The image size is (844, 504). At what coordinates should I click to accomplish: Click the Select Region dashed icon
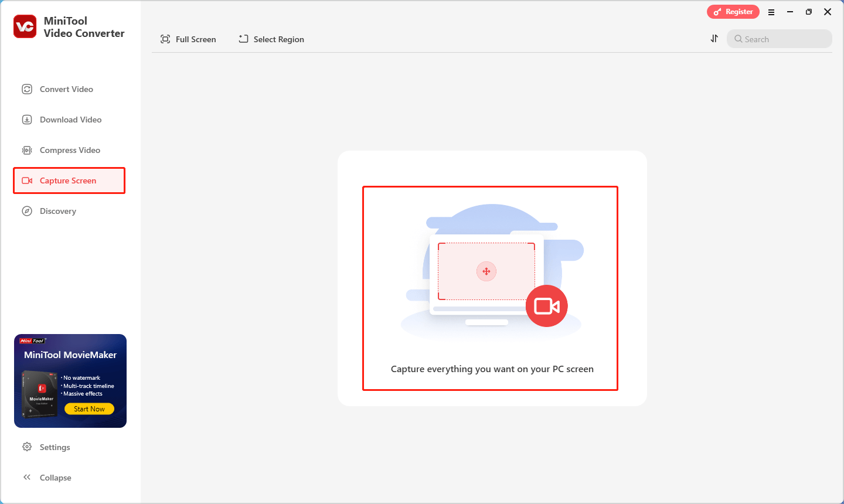click(244, 39)
